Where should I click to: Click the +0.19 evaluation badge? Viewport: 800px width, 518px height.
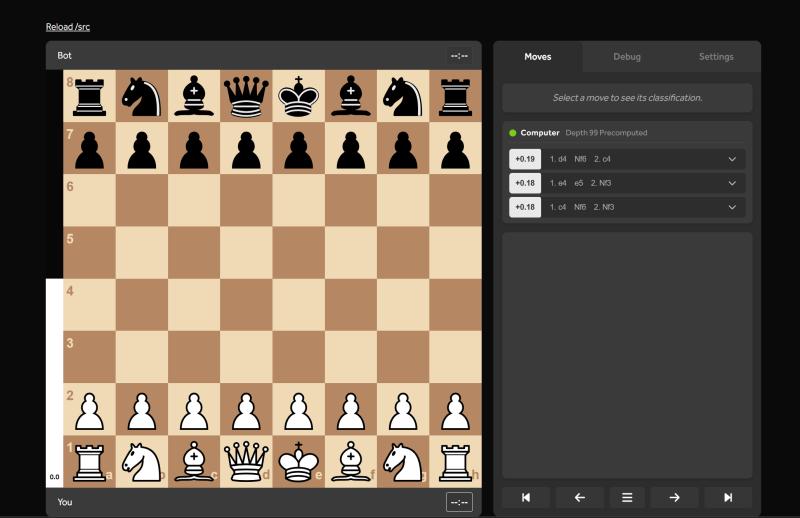point(525,159)
